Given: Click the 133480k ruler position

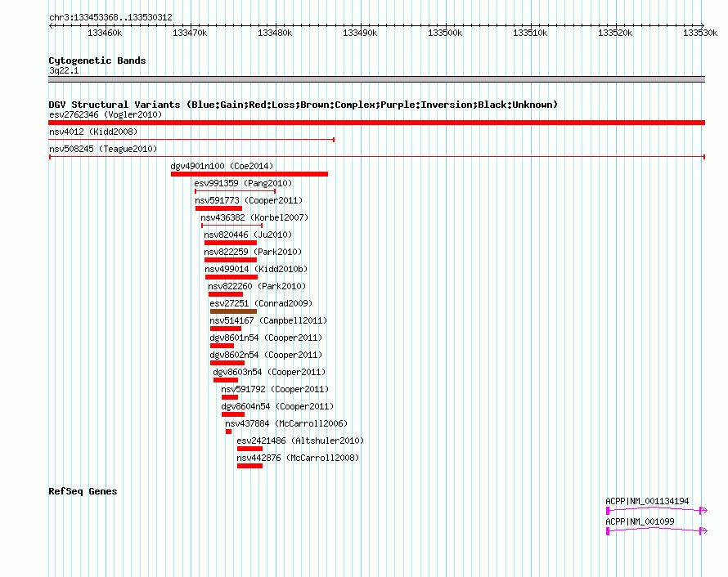Looking at the screenshot, I should [x=275, y=33].
